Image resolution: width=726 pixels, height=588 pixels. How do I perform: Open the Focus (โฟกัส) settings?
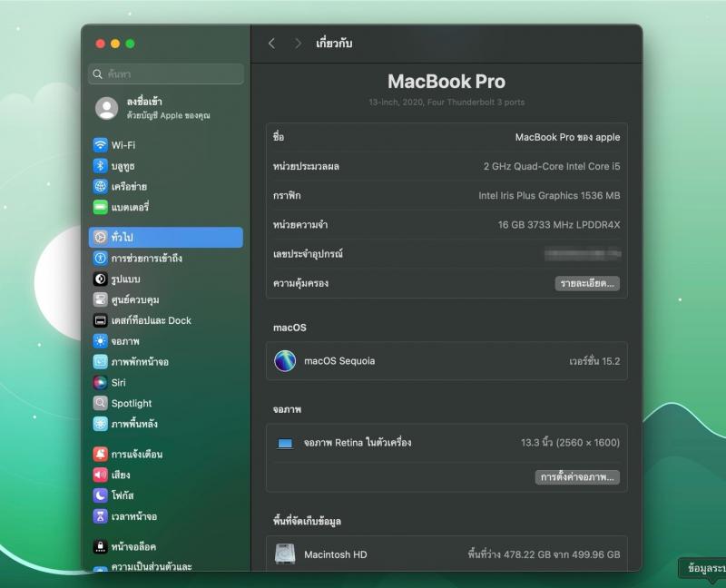pyautogui.click(x=166, y=495)
